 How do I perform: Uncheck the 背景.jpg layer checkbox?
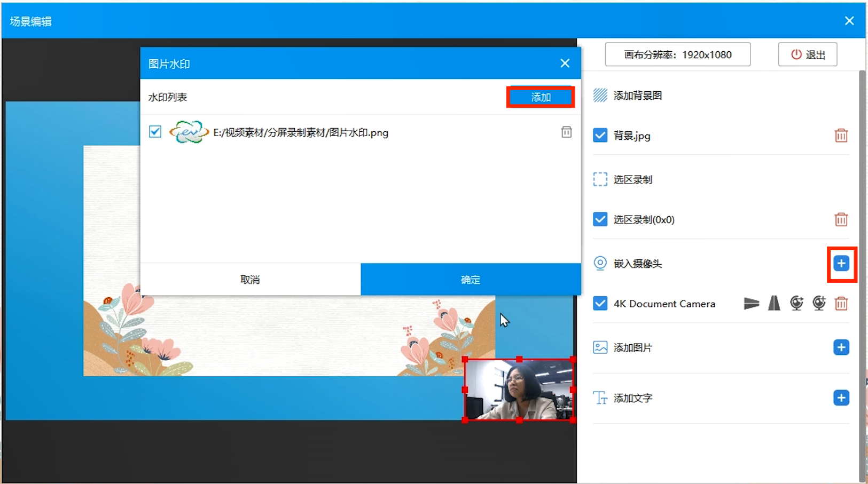pyautogui.click(x=600, y=136)
